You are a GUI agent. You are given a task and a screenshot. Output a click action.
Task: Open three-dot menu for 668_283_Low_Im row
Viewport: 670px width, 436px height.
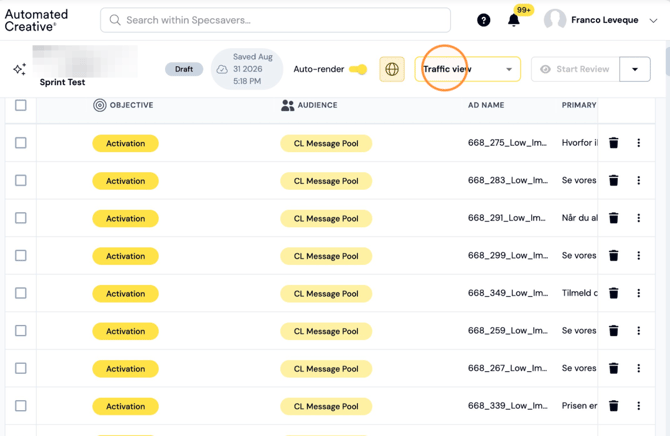[638, 180]
